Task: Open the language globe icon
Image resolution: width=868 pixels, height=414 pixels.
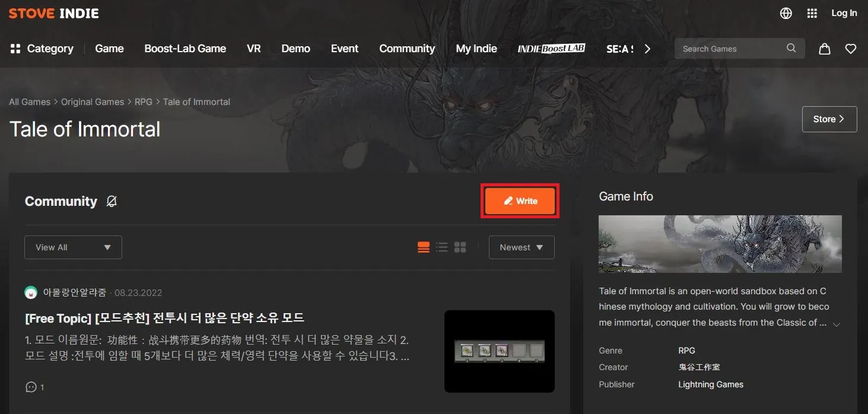Action: coord(786,13)
